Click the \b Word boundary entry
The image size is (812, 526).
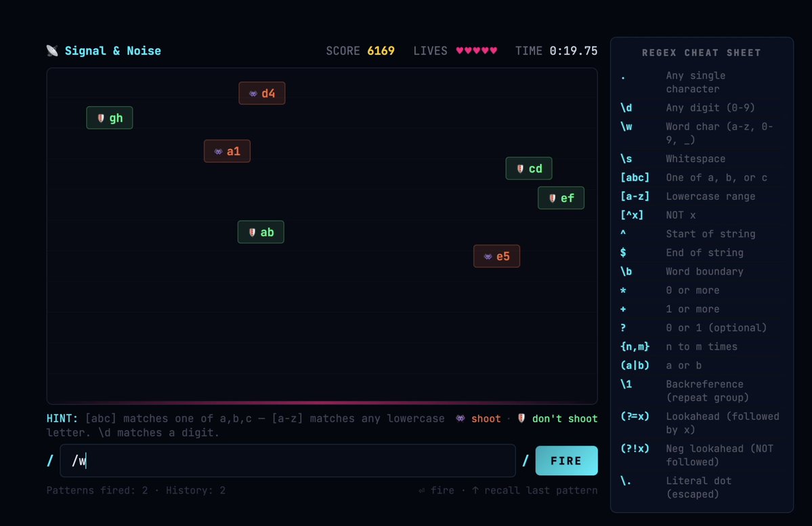tap(701, 272)
